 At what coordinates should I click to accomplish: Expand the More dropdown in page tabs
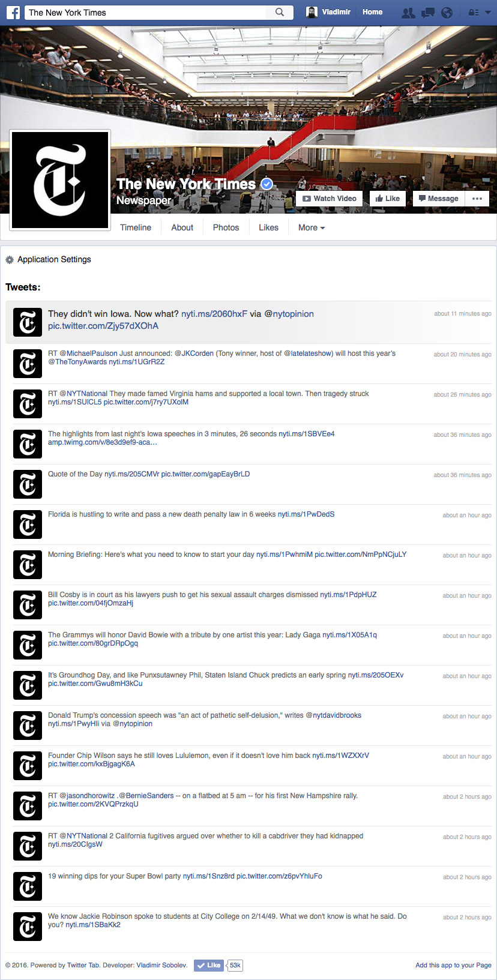pyautogui.click(x=312, y=227)
